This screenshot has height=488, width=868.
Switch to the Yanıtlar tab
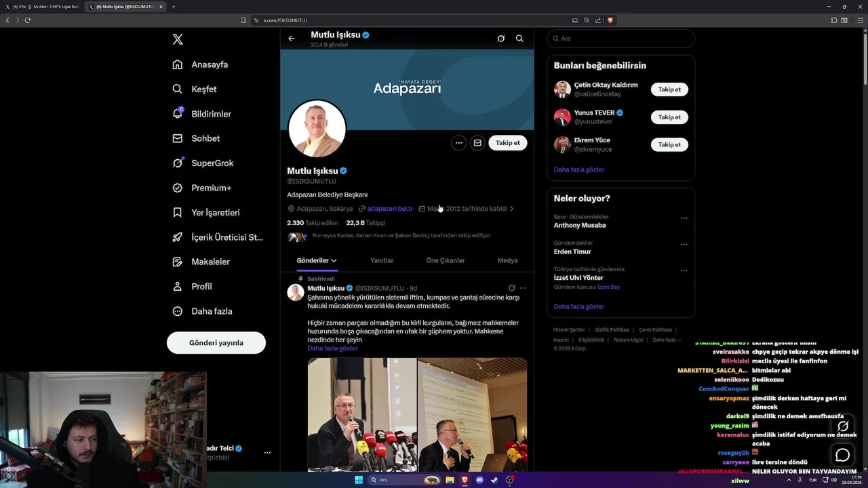(382, 261)
